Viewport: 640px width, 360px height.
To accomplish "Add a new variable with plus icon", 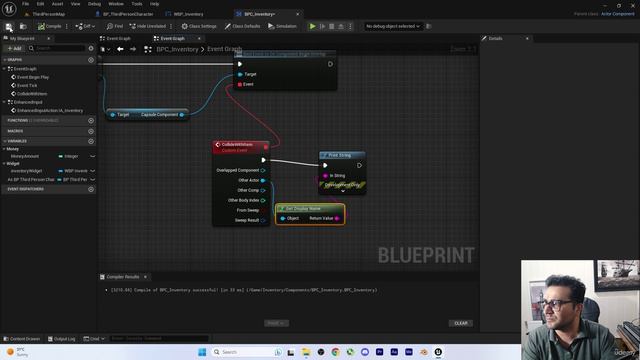I will (91, 141).
